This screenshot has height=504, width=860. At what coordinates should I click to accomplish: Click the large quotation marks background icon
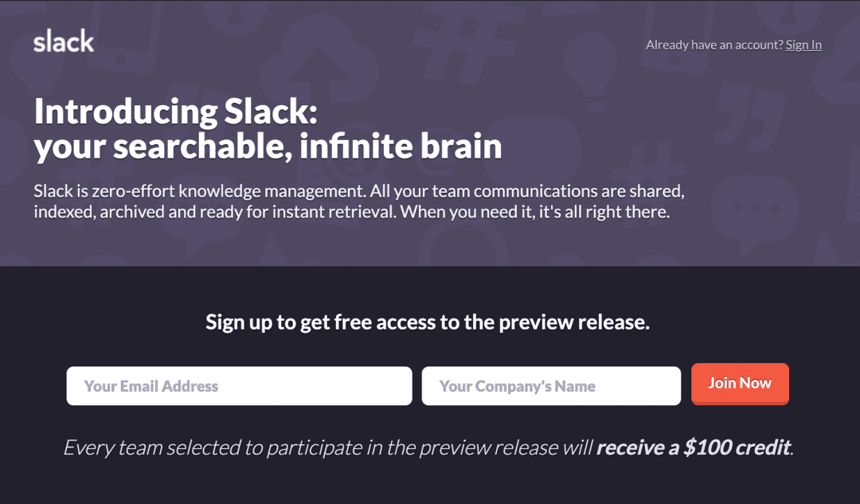pyautogui.click(x=750, y=117)
